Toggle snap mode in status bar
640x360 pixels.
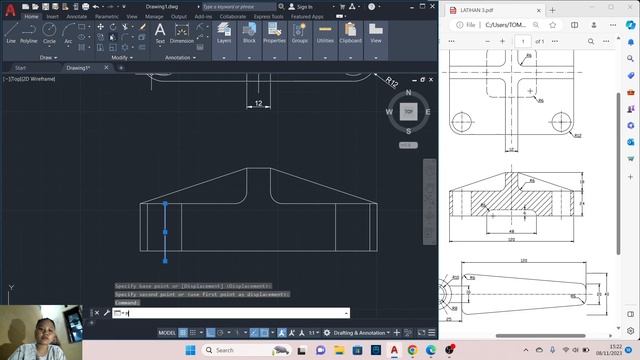(193, 333)
